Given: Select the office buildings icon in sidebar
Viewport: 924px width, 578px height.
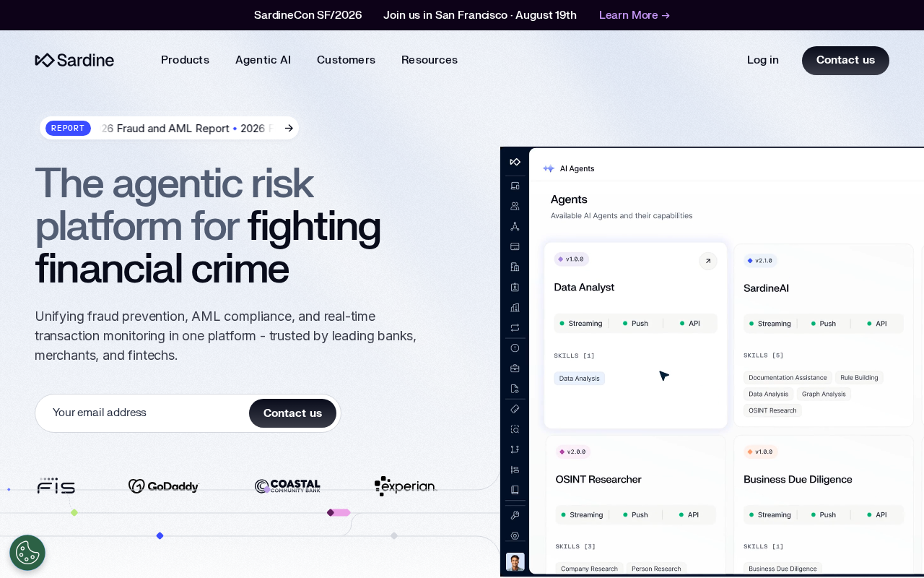Looking at the screenshot, I should [x=515, y=307].
